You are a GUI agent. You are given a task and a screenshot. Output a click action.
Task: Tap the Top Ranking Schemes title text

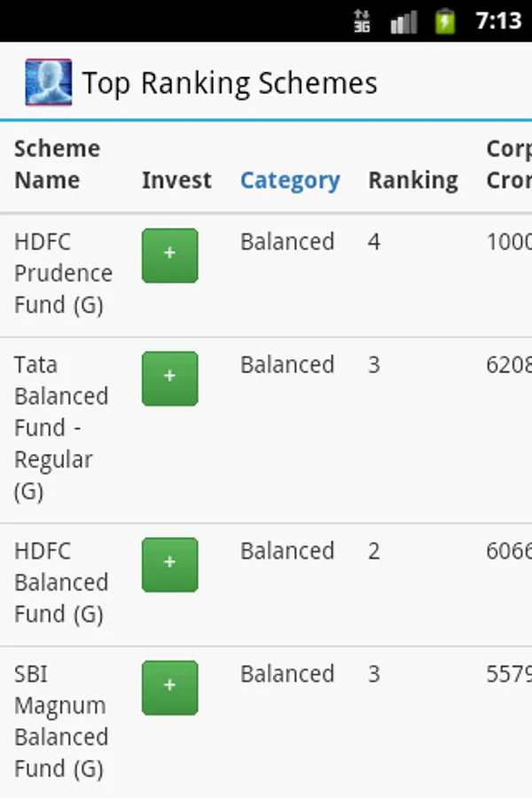click(x=230, y=83)
